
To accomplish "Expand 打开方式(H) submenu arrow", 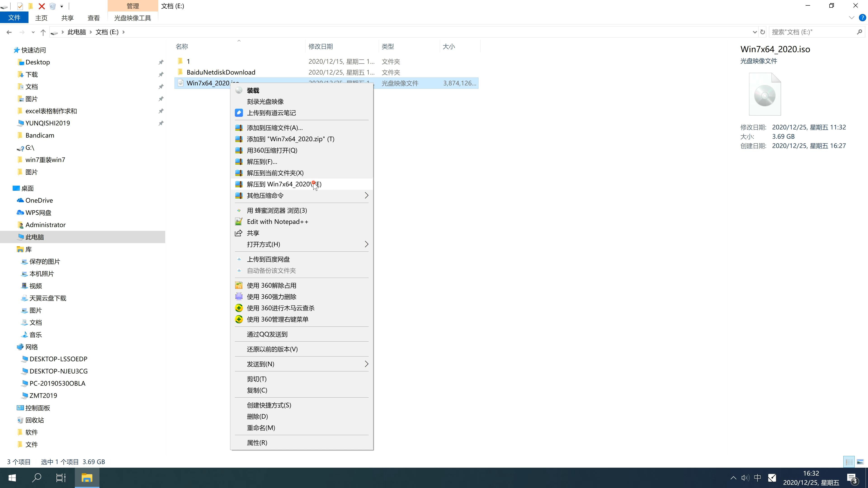I will (366, 244).
